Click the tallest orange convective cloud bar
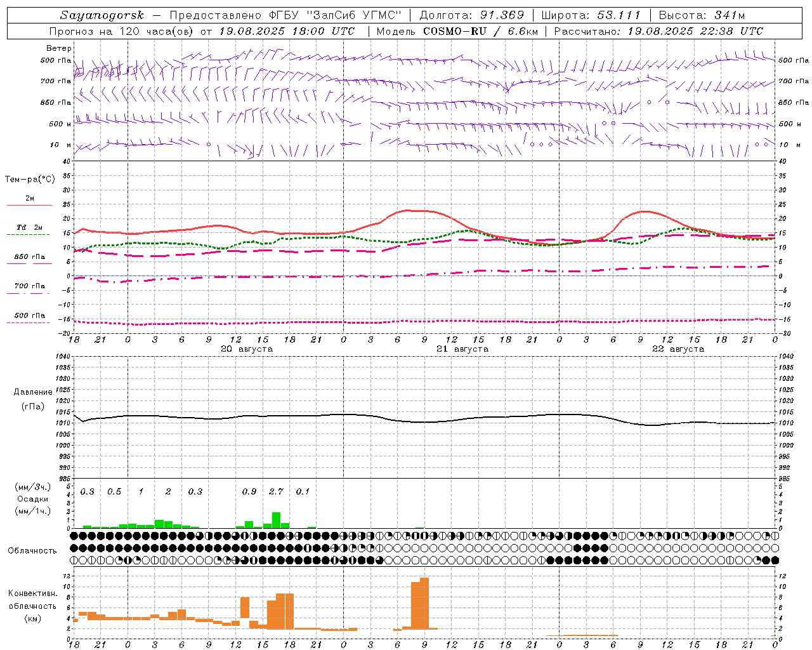The height and width of the screenshot is (650, 812). [424, 603]
